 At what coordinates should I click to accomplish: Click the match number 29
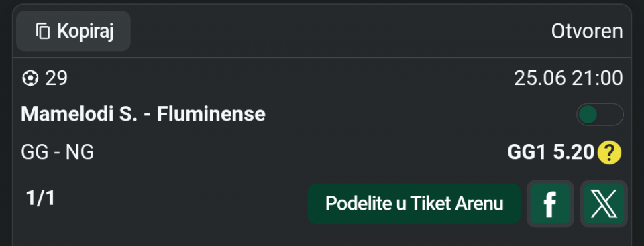coord(56,78)
